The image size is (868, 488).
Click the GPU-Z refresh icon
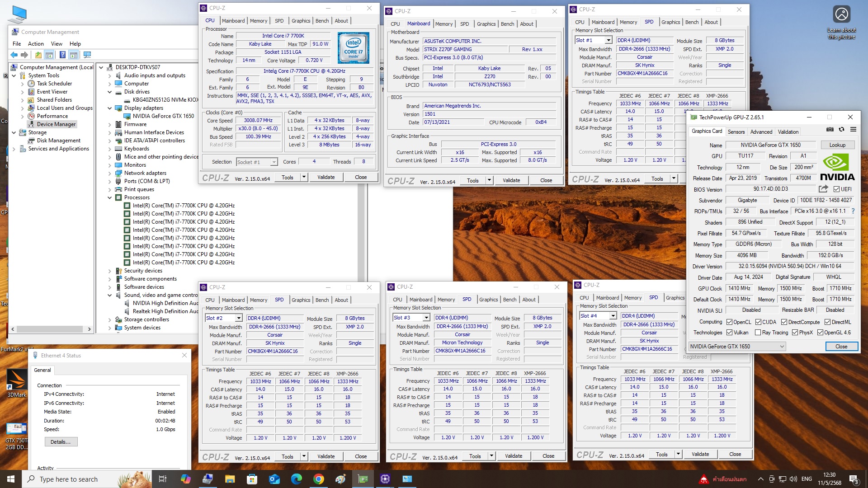(x=841, y=129)
